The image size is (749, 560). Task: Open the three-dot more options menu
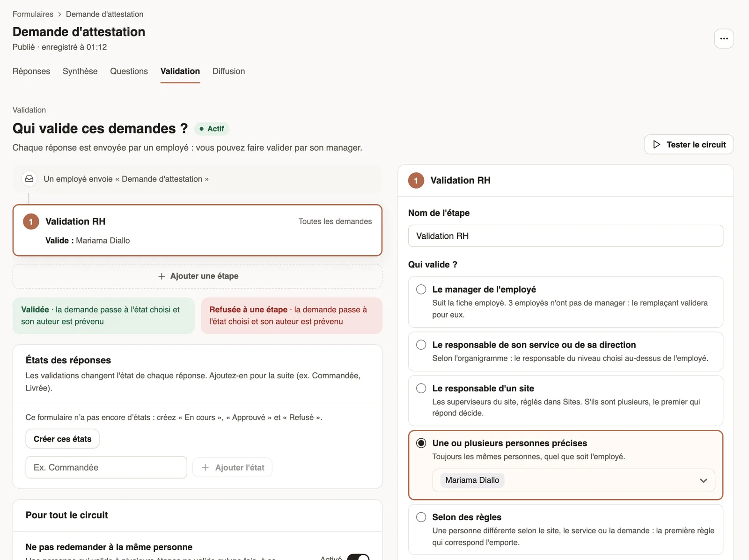(x=724, y=38)
